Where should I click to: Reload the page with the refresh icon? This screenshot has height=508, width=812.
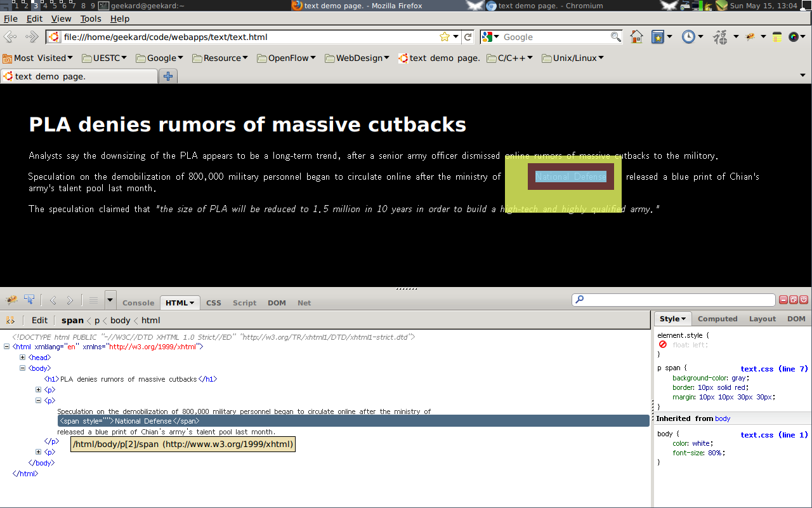click(468, 37)
